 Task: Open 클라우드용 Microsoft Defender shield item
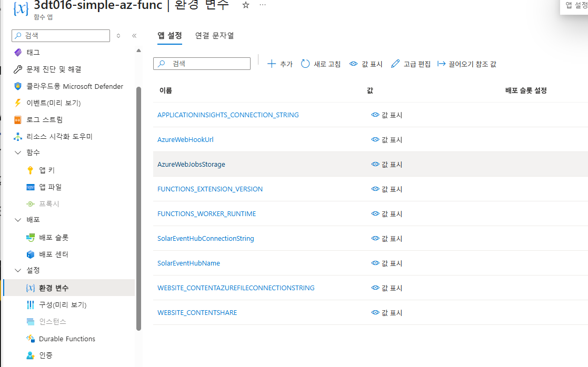coord(68,86)
